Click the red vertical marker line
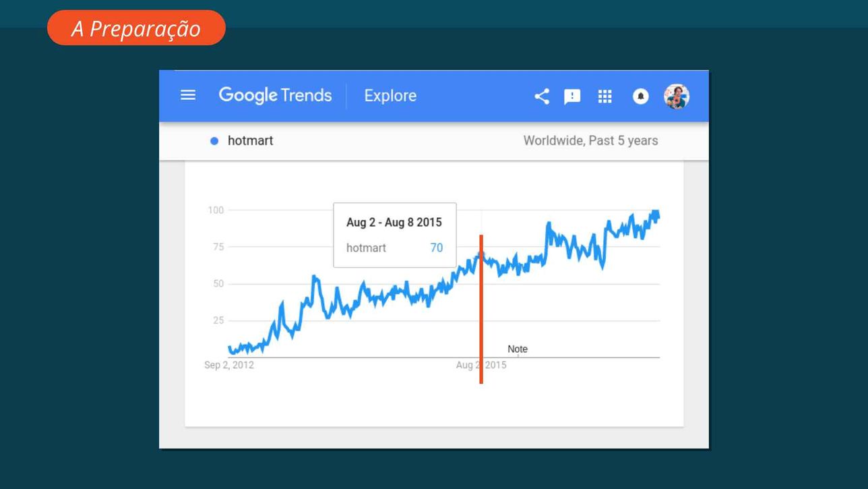This screenshot has height=489, width=868. pos(481,309)
